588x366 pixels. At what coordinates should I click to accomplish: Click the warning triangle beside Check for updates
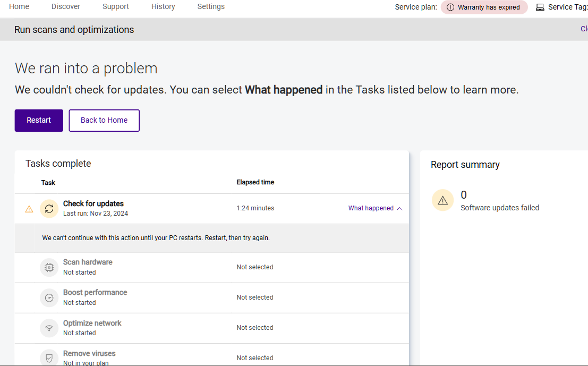click(x=29, y=209)
